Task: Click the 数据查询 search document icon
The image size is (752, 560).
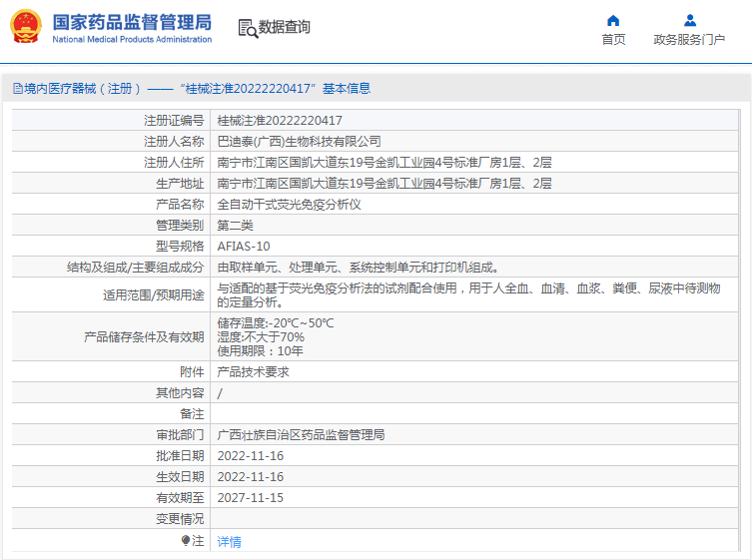Action: pos(248,28)
